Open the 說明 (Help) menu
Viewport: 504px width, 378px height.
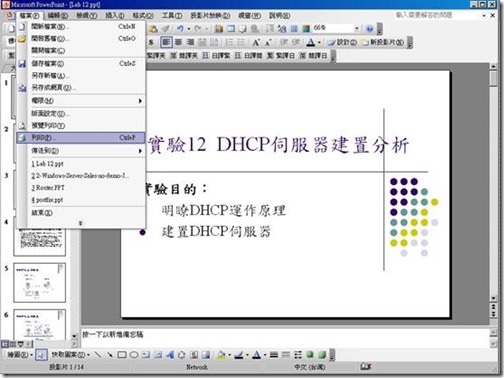tap(280, 15)
